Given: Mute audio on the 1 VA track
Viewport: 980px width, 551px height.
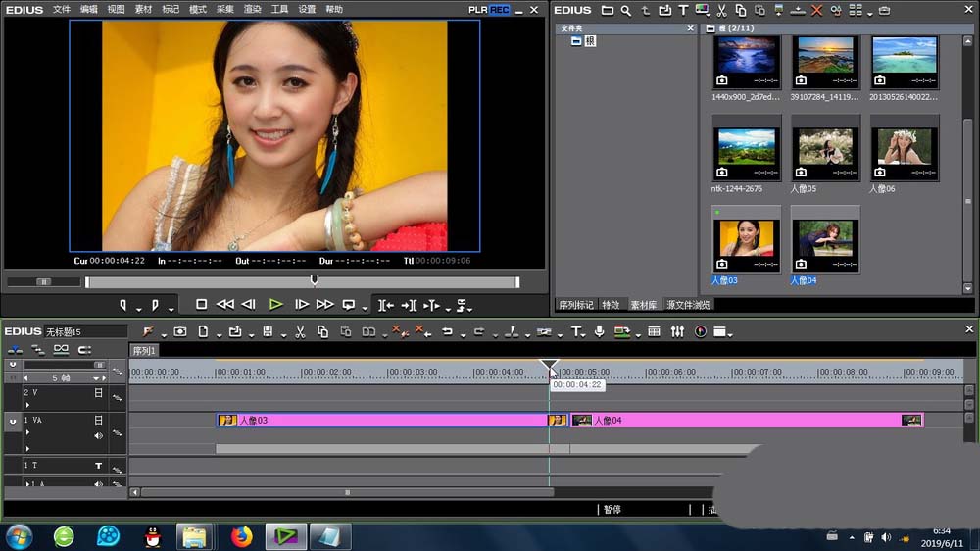Looking at the screenshot, I should pos(98,435).
